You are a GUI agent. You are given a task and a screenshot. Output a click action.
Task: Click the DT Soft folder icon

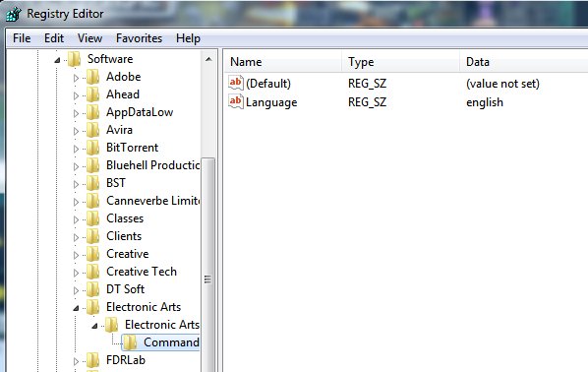tap(92, 289)
